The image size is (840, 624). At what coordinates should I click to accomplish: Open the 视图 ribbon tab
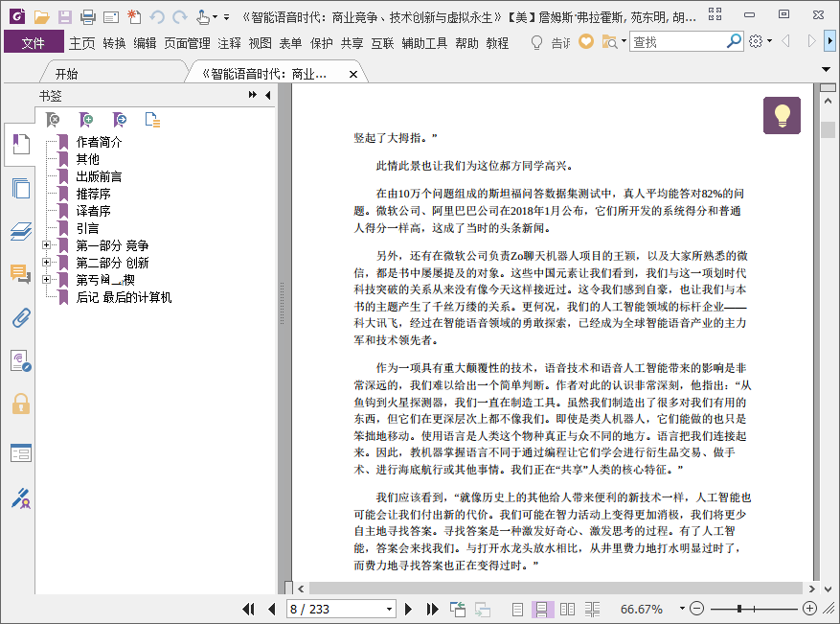click(261, 43)
